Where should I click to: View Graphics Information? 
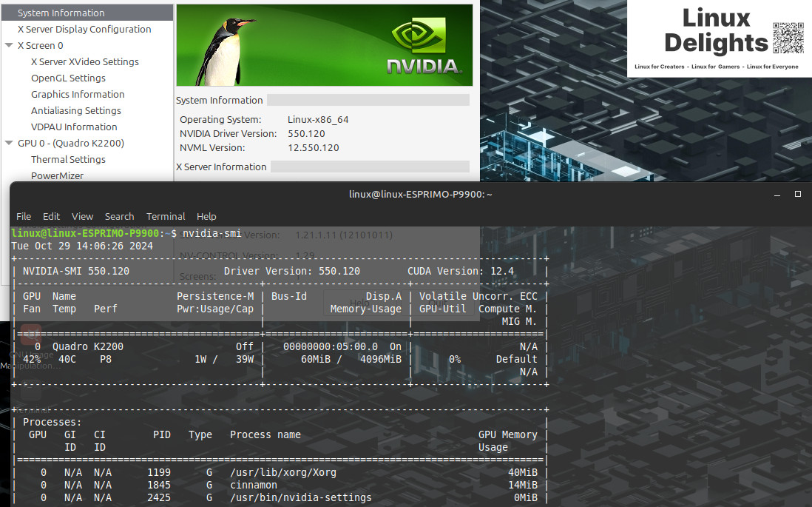(x=77, y=94)
